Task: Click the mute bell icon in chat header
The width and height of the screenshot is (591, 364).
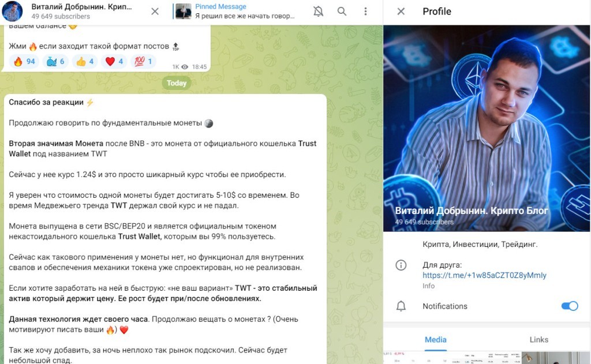Action: pos(318,12)
